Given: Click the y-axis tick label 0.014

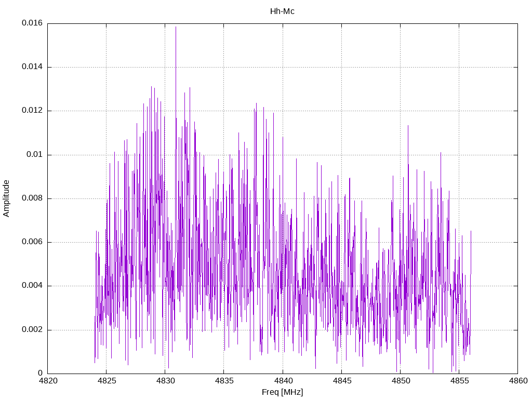Looking at the screenshot, I should 32,67.
